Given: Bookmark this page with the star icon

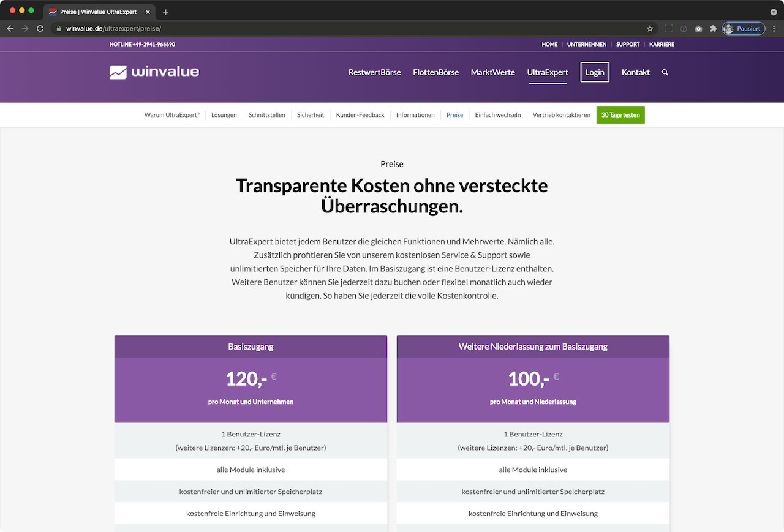Looking at the screenshot, I should pyautogui.click(x=650, y=28).
